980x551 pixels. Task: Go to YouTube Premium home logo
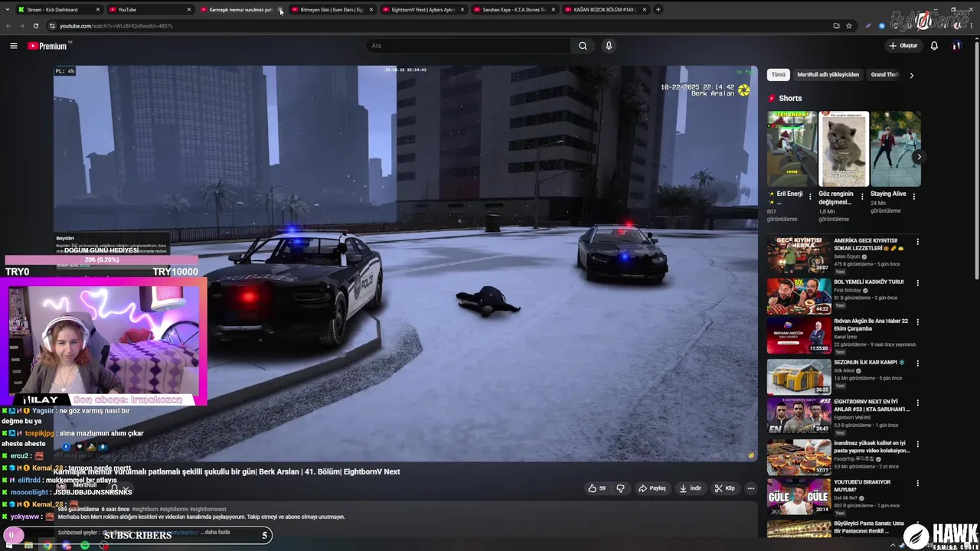[47, 46]
